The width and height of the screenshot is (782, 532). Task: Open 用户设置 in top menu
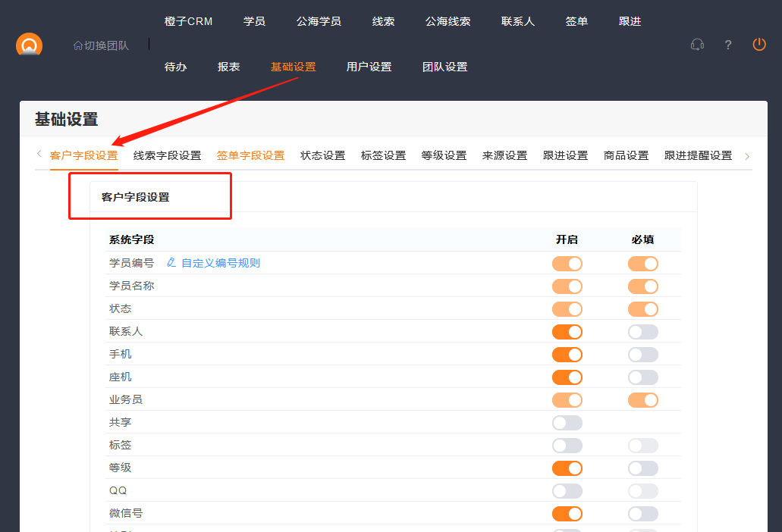point(369,67)
